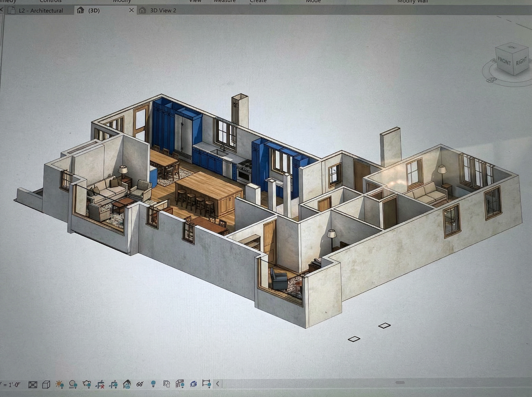Click the Detail Level icon in view bar

[33, 385]
